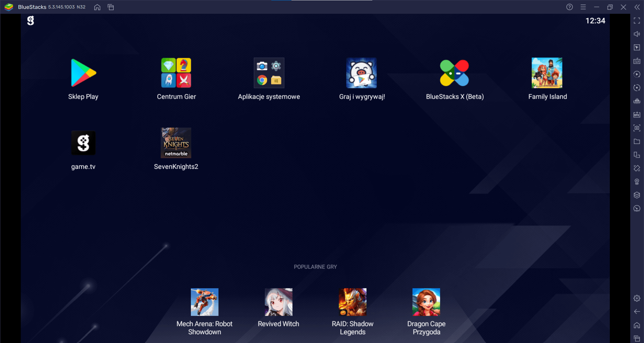The height and width of the screenshot is (343, 644).
Task: Open the Sklep Play store app
Action: coord(83,73)
